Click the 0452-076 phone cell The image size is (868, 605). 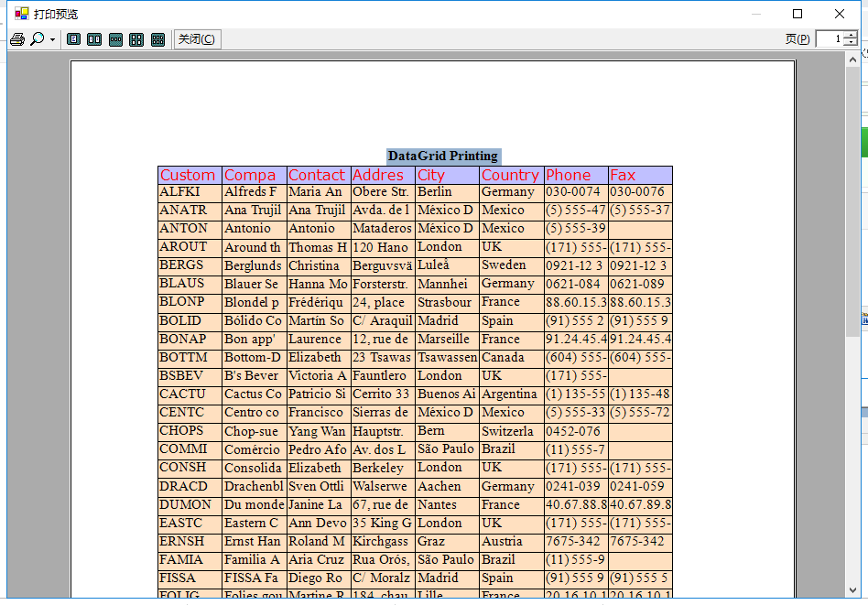575,431
